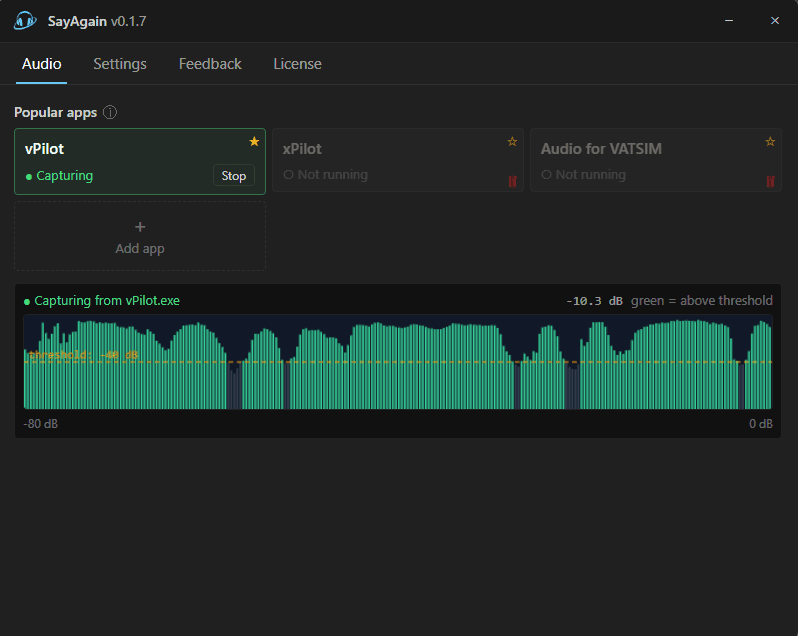Switch to the Audio tab

click(42, 64)
